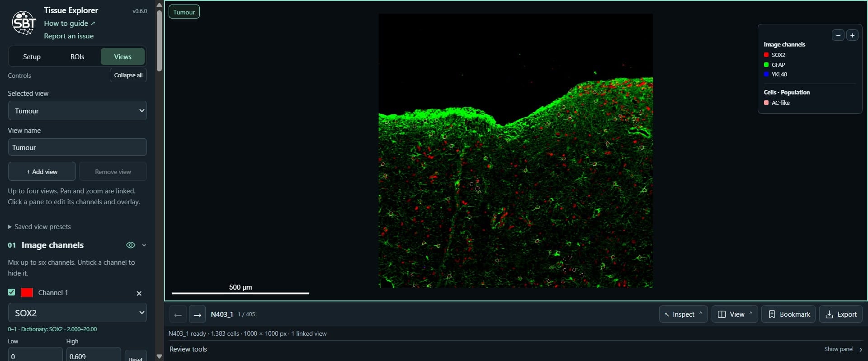Go to previous image arrow
Image resolution: width=868 pixels, height=361 pixels.
pos(178,314)
